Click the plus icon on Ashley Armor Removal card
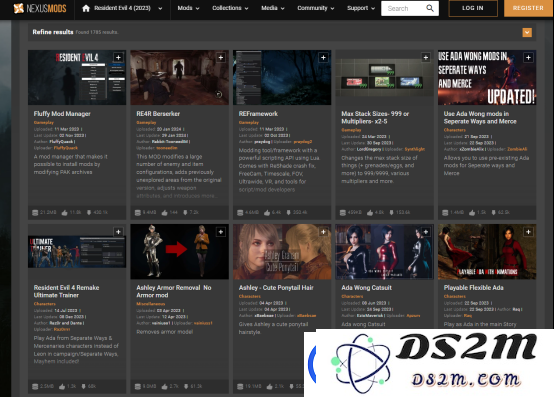 221,232
